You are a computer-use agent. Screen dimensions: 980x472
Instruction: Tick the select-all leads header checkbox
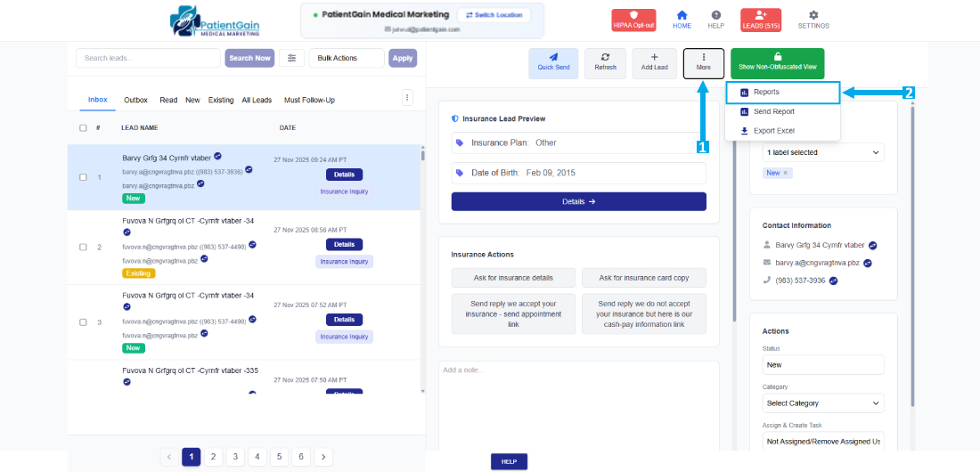pos(83,127)
